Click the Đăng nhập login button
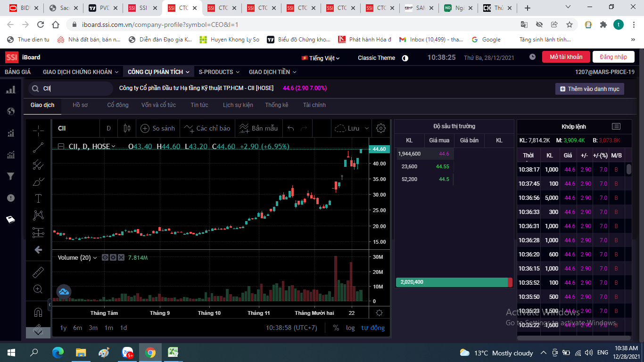The height and width of the screenshot is (362, 644). (x=613, y=57)
